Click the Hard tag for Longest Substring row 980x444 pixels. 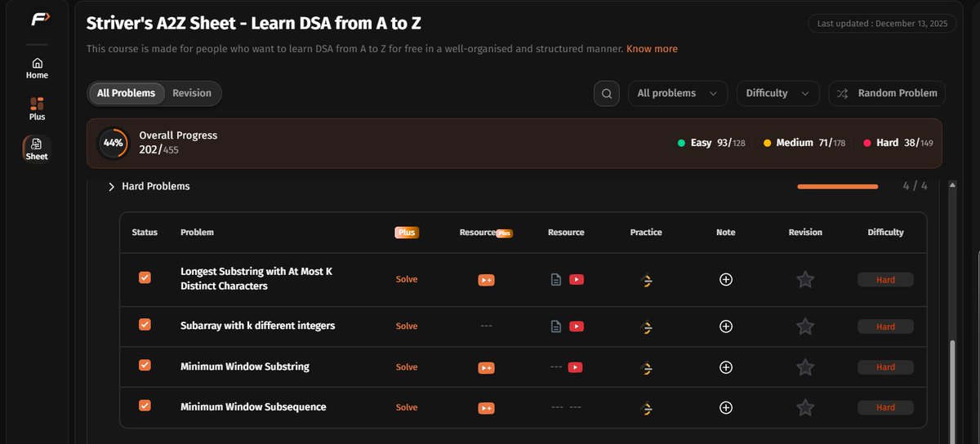coord(885,279)
